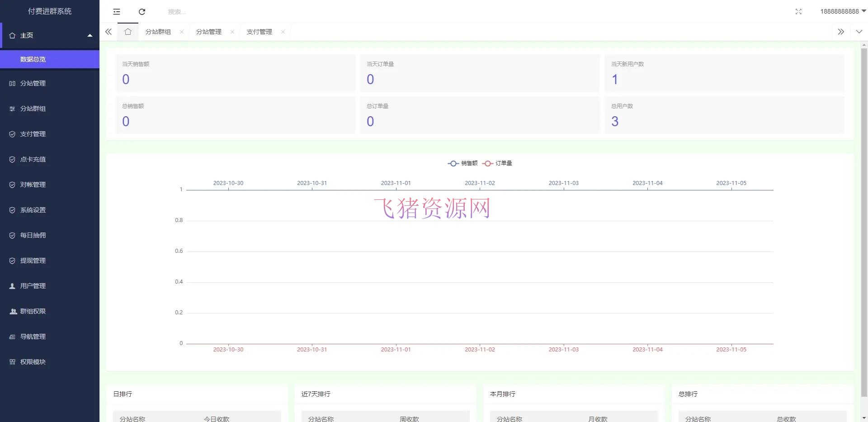
Task: Switch to the 分站管理 tab
Action: pos(208,32)
